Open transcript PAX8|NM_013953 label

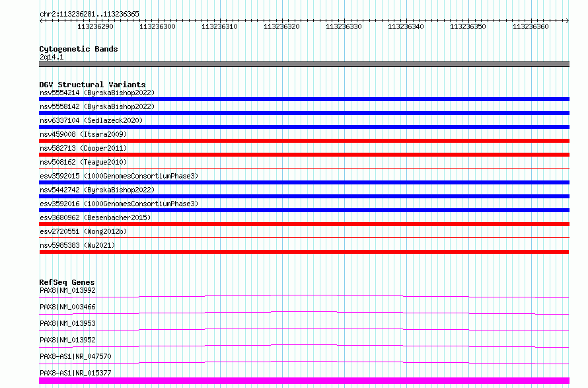pyautogui.click(x=67, y=323)
